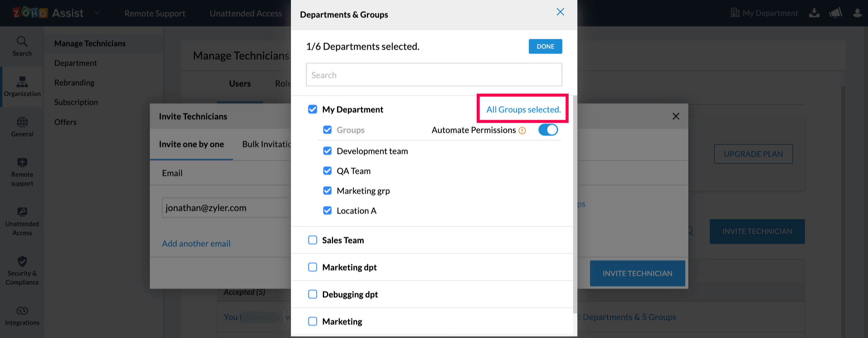868x338 pixels.
Task: Uncheck the QA Team group checkbox
Action: point(327,171)
